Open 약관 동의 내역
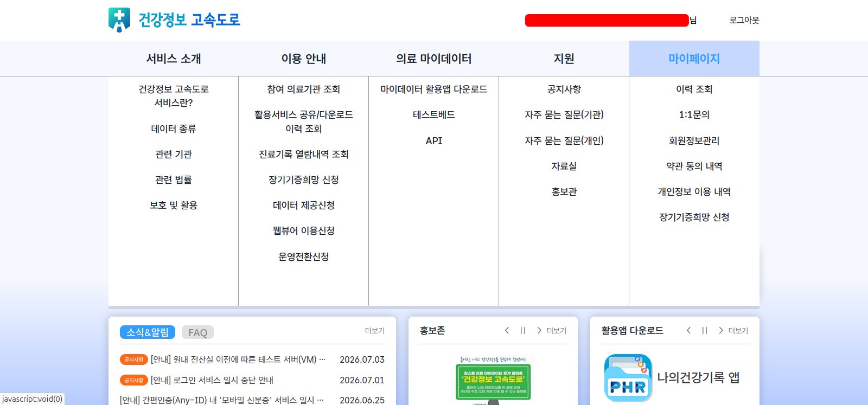This screenshot has width=868, height=405. (694, 166)
